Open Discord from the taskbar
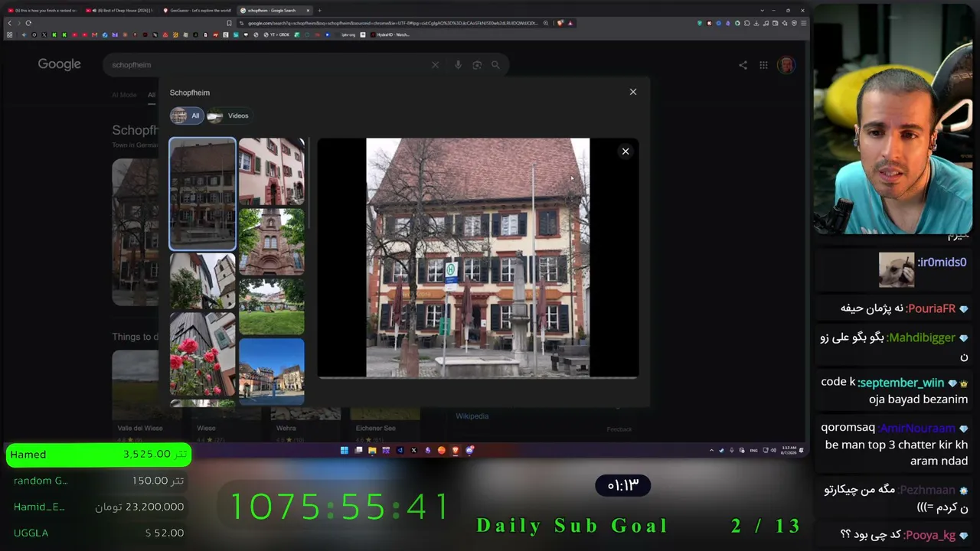Screen dimensions: 980x551 (469, 450)
